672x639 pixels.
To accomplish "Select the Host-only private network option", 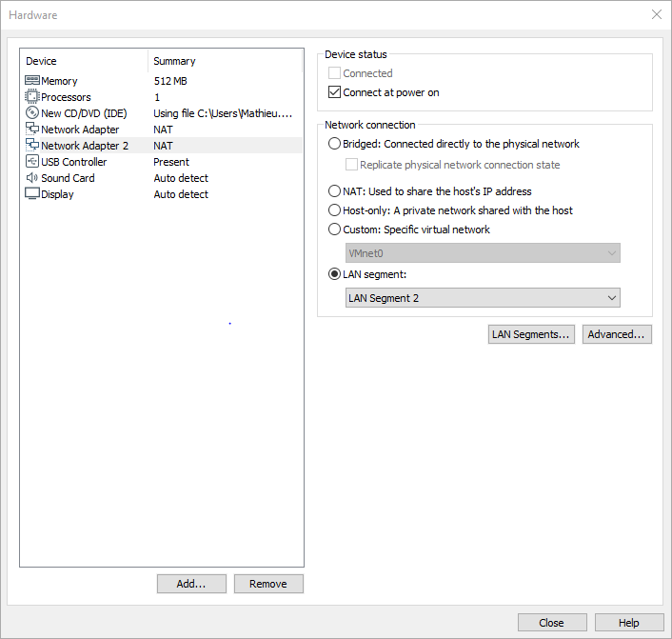I will (x=334, y=210).
